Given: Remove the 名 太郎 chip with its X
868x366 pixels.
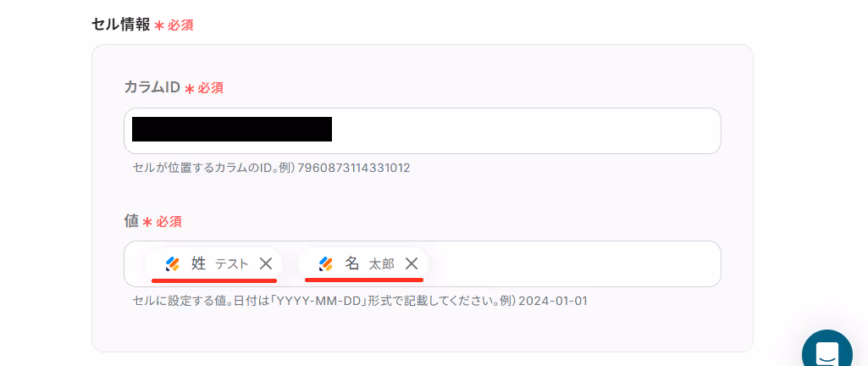Looking at the screenshot, I should 412,263.
